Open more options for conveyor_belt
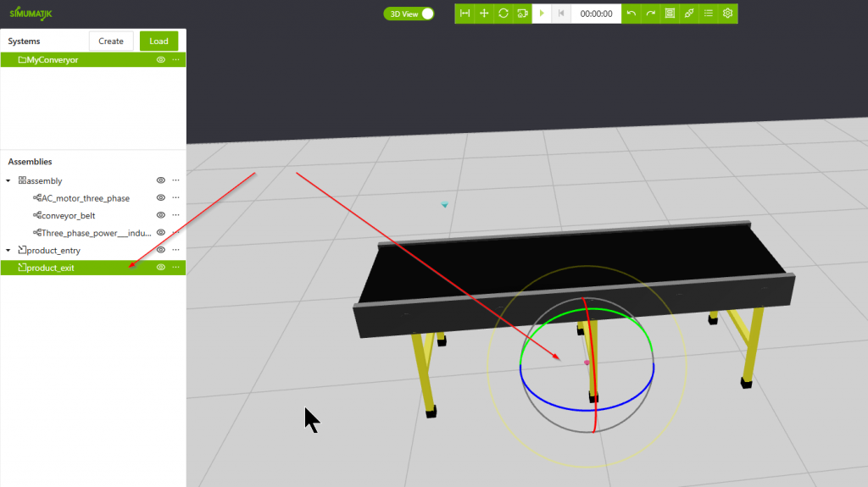868x487 pixels. click(x=176, y=215)
